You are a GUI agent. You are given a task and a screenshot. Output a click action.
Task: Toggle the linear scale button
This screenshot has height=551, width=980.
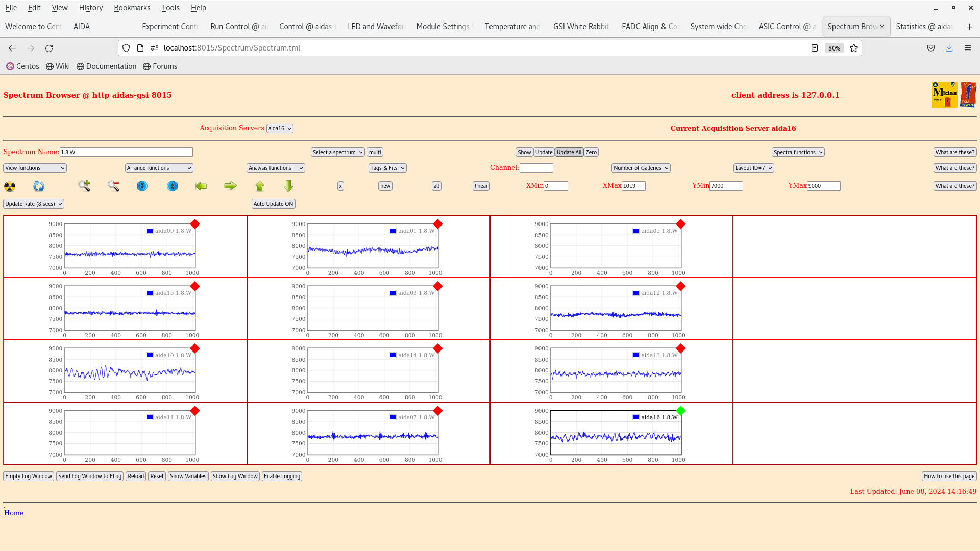coord(481,186)
